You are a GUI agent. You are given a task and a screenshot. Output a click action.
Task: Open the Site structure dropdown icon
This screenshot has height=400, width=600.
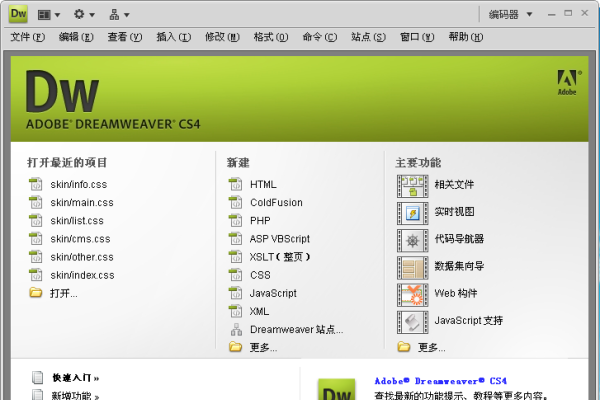[x=119, y=15]
